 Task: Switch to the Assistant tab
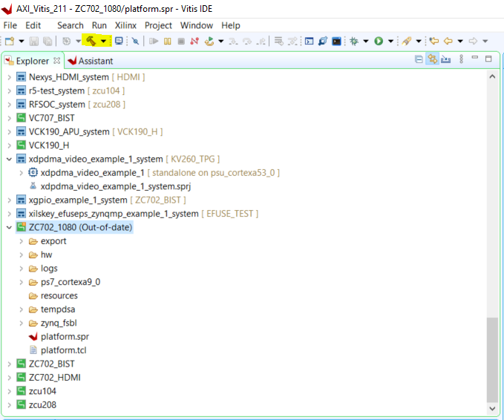tap(91, 61)
